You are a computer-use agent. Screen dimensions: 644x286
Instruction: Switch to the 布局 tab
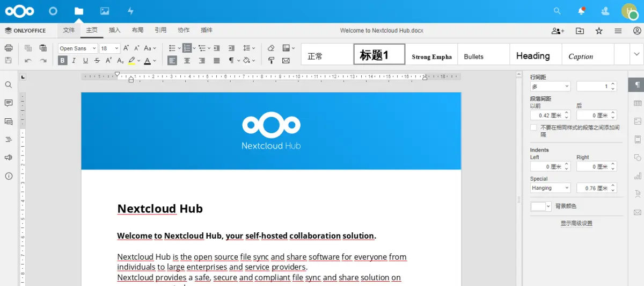coord(137,31)
